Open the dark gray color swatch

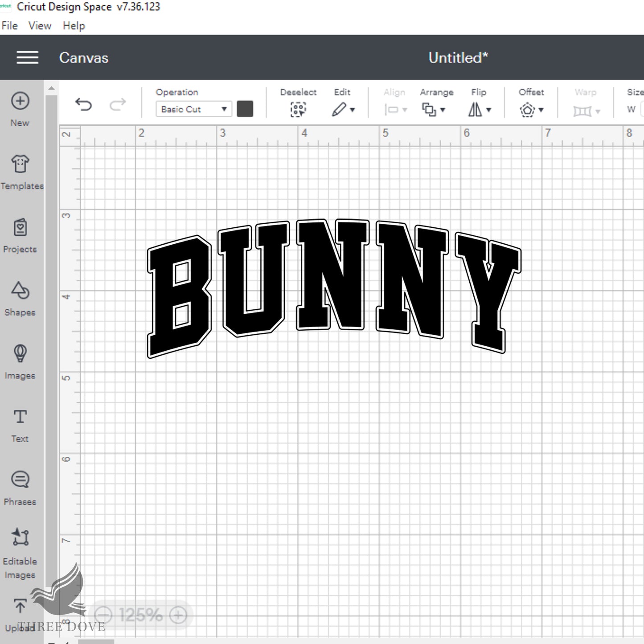click(x=245, y=109)
